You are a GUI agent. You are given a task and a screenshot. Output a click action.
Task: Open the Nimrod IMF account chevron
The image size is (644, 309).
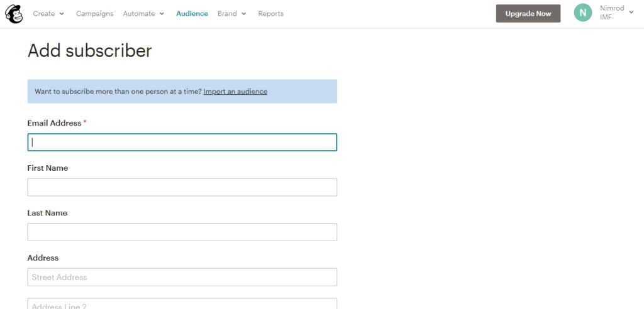coord(631,13)
